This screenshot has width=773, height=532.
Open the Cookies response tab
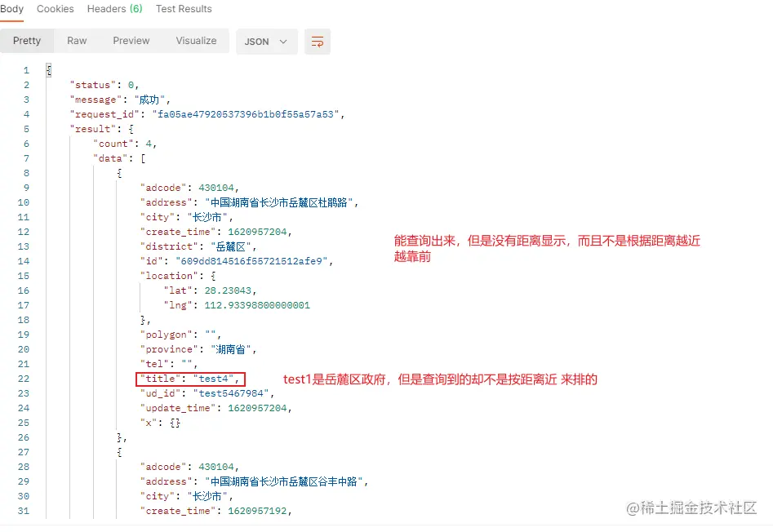pos(56,9)
